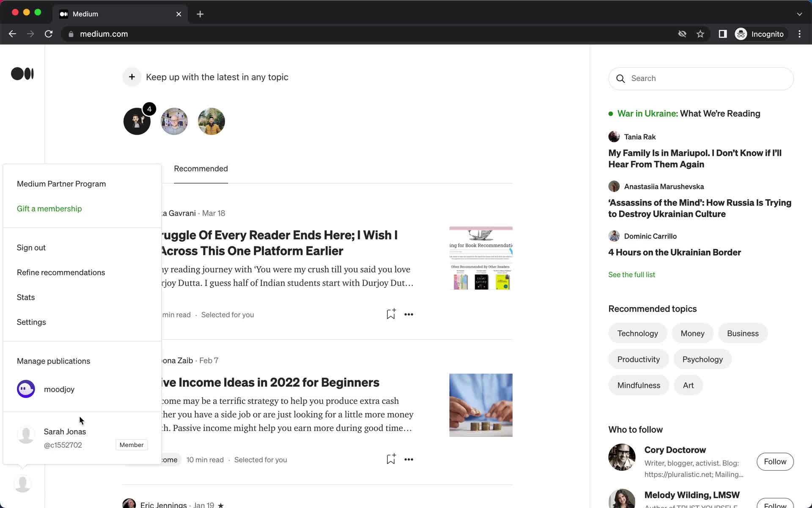812x508 pixels.
Task: Click the browser extensions icon
Action: 722,34
